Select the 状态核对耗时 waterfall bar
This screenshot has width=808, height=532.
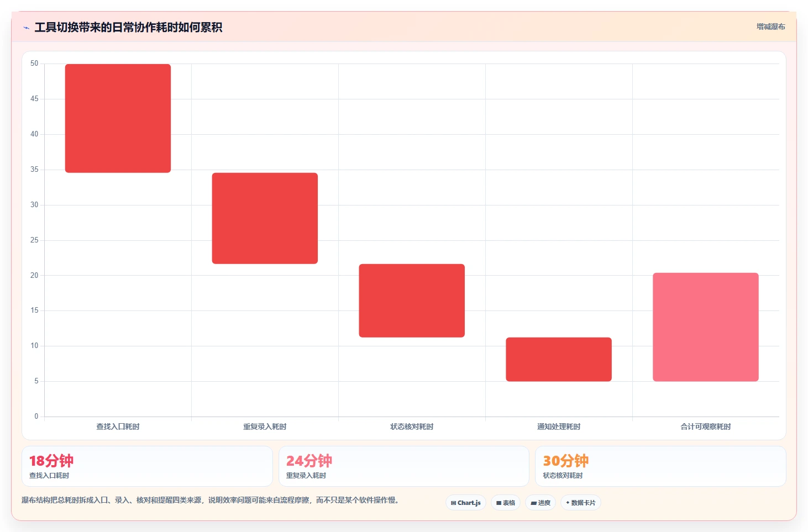pyautogui.click(x=412, y=301)
